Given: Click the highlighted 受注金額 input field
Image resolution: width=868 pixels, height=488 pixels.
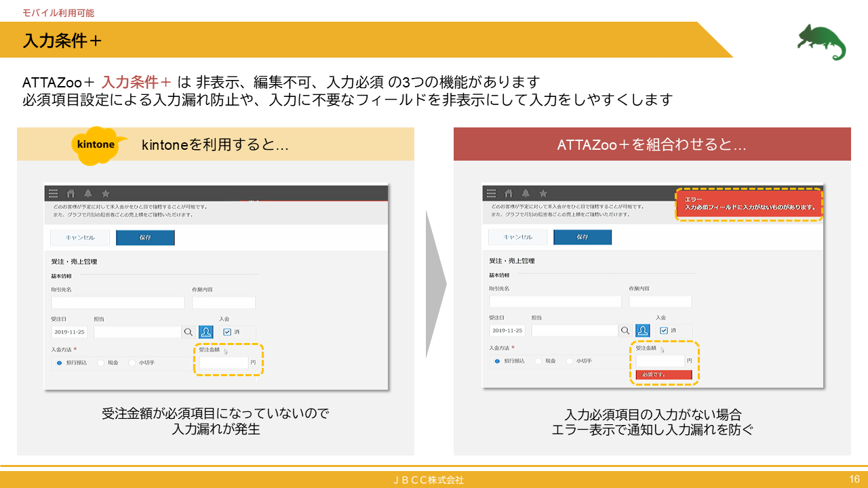Looking at the screenshot, I should [223, 363].
